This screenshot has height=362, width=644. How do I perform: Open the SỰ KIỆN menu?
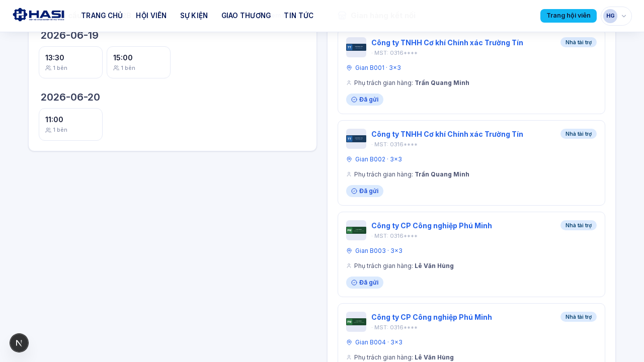pyautogui.click(x=194, y=16)
